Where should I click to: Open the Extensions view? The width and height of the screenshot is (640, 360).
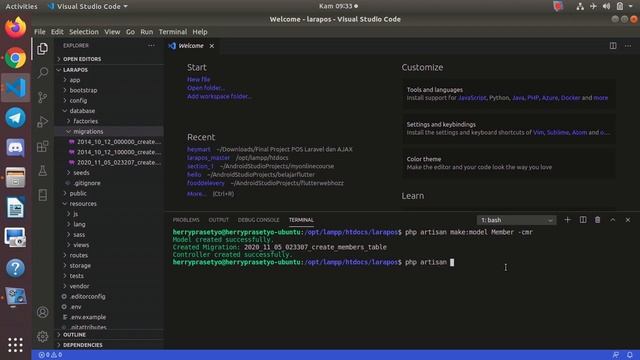[x=42, y=146]
